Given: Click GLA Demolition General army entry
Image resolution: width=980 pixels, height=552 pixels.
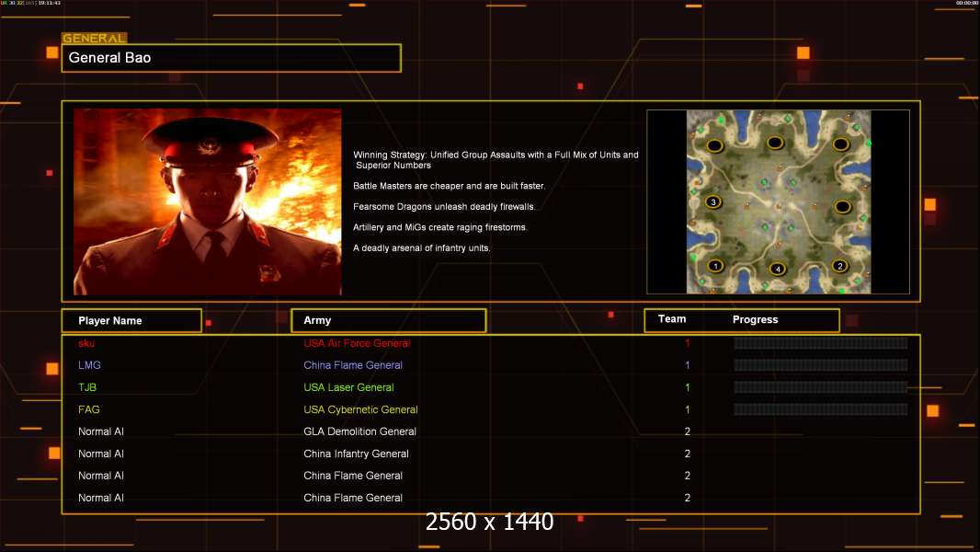Looking at the screenshot, I should point(359,431).
